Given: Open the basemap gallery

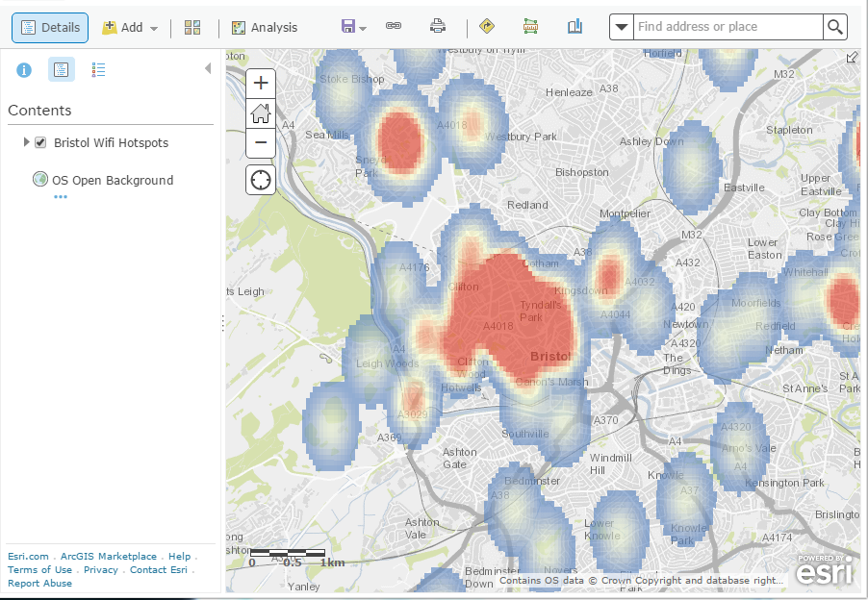Looking at the screenshot, I should pyautogui.click(x=192, y=27).
